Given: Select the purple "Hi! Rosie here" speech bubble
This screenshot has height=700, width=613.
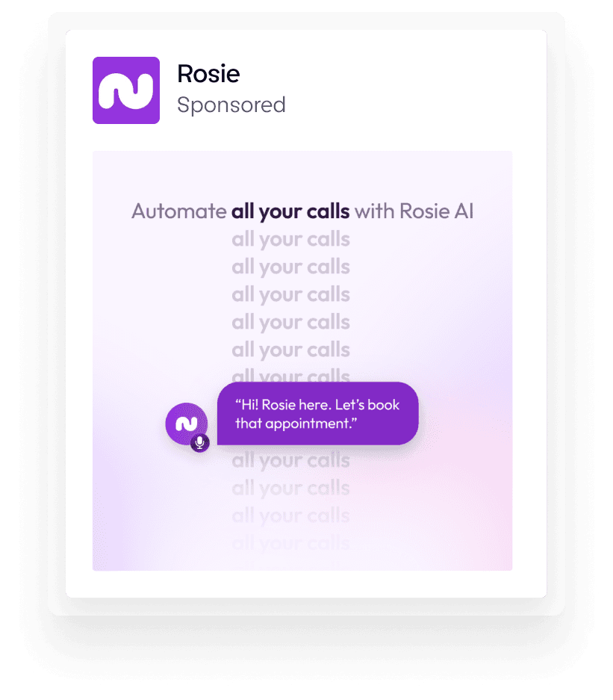Looking at the screenshot, I should [317, 413].
